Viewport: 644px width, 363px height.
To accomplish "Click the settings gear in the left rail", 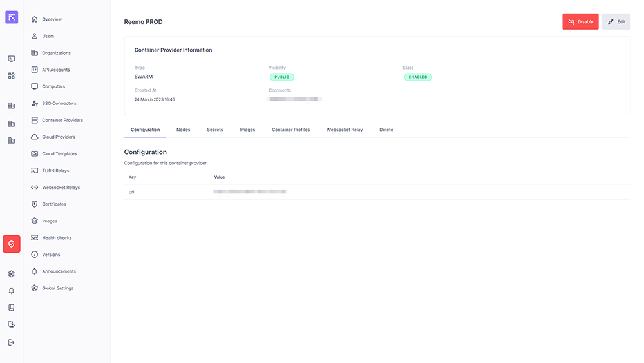I will point(12,274).
